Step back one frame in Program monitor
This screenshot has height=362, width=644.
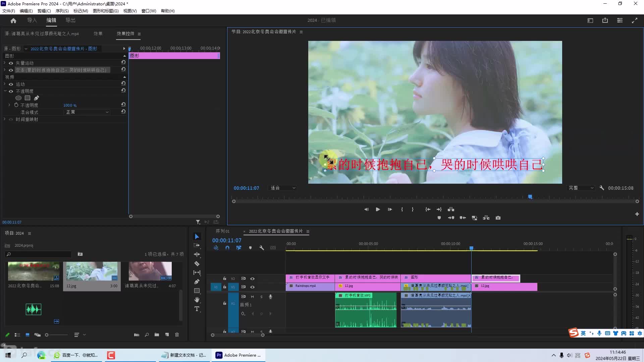[x=366, y=209]
